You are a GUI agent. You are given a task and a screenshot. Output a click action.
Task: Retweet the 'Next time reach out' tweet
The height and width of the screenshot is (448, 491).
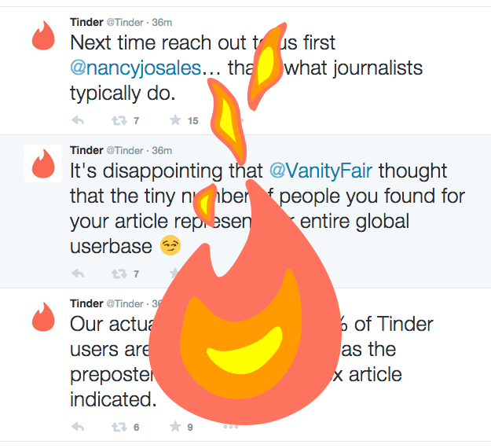[x=119, y=120]
